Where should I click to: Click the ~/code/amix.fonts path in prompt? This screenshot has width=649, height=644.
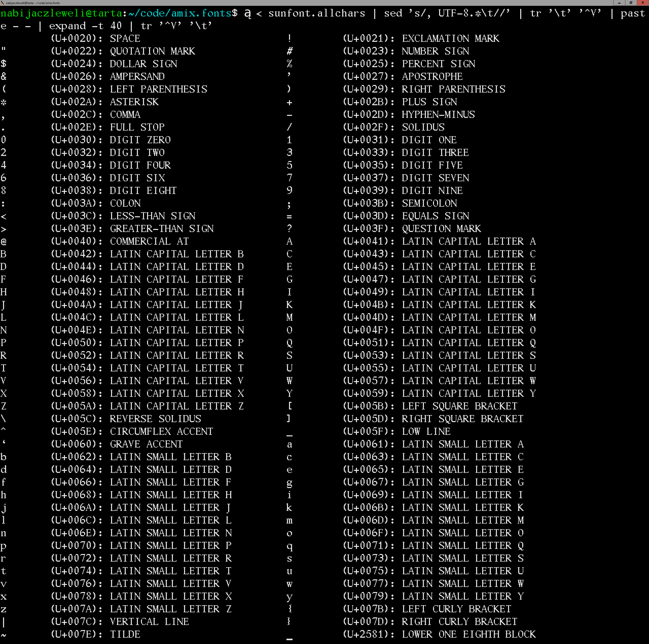click(180, 13)
